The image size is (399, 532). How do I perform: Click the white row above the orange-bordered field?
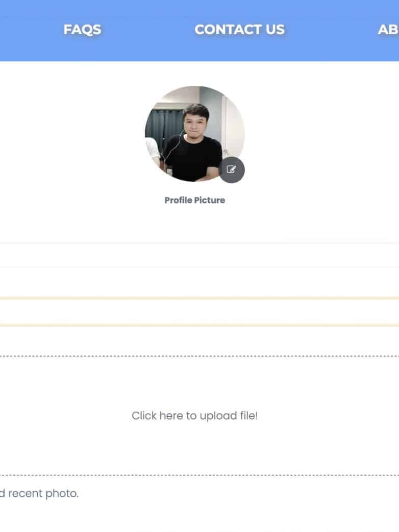pos(199,282)
